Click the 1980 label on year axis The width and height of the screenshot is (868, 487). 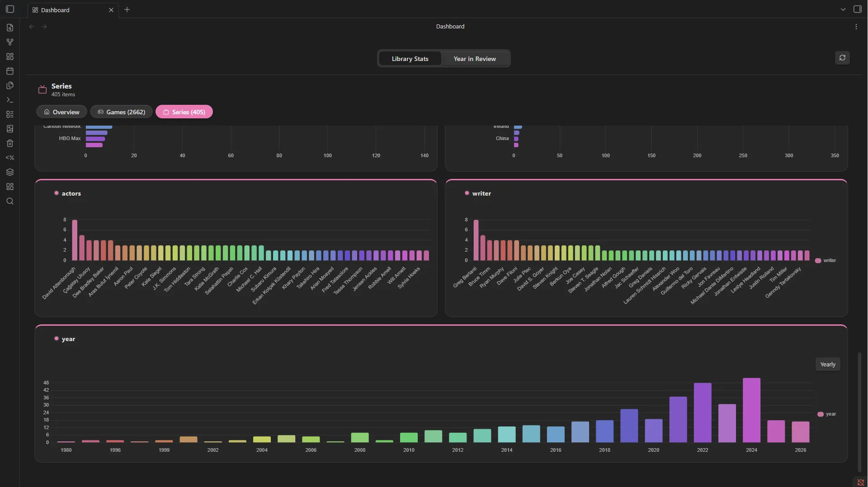coord(66,450)
